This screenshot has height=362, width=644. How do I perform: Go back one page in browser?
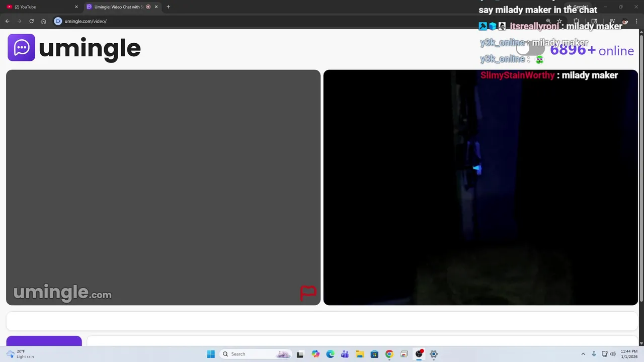pyautogui.click(x=8, y=21)
